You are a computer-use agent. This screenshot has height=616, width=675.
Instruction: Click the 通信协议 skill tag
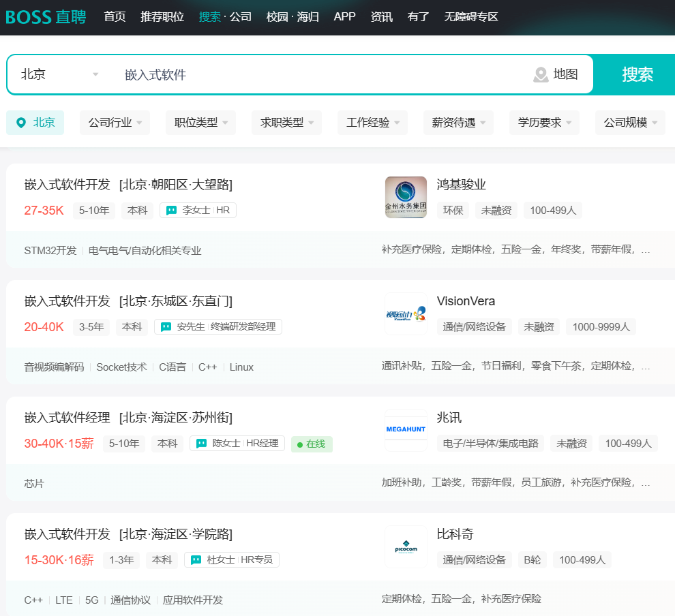click(x=130, y=600)
